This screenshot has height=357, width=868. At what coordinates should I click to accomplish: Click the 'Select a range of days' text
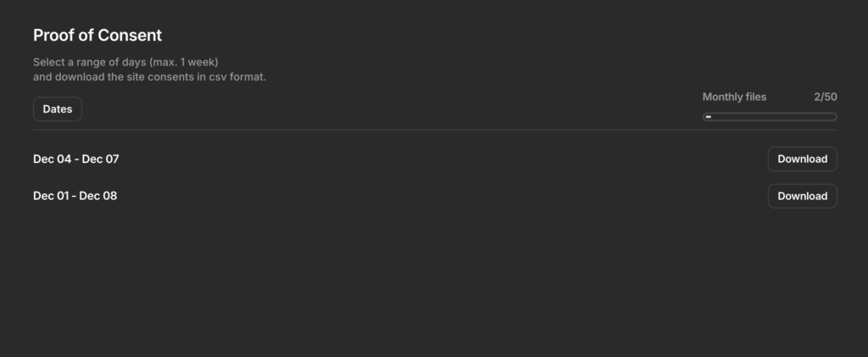93,62
